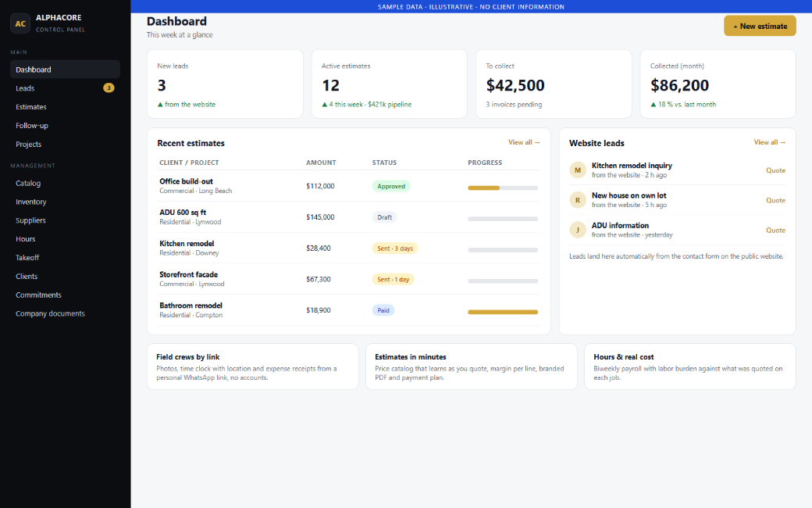Image resolution: width=812 pixels, height=508 pixels.
Task: Select Takeoff in the sidebar
Action: 66,258
